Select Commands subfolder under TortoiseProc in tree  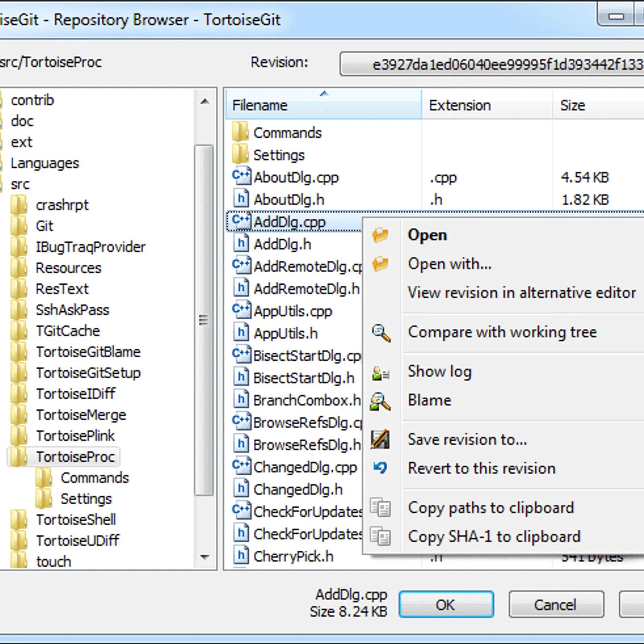(x=95, y=478)
